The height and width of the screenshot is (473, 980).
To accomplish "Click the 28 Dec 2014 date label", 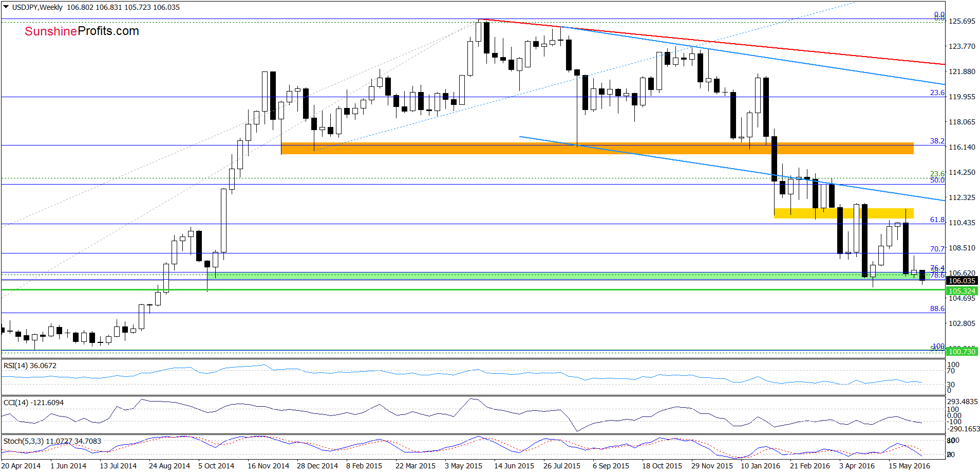I will 317,466.
